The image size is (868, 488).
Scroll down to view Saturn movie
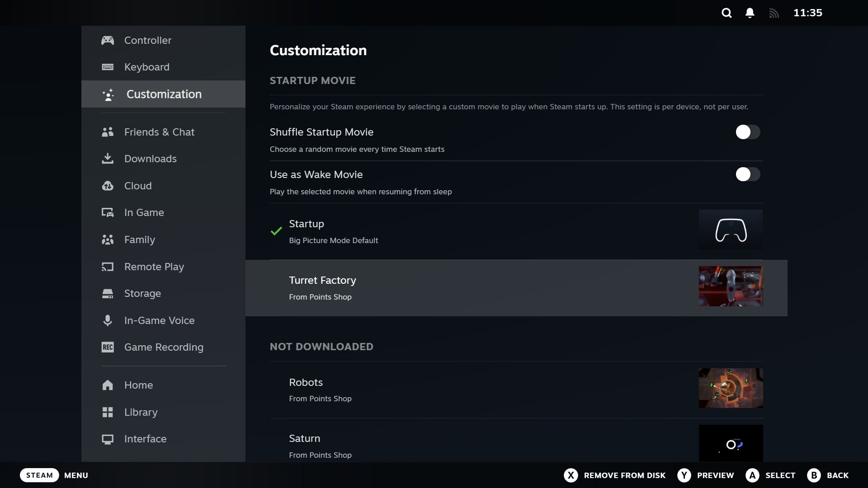[515, 444]
